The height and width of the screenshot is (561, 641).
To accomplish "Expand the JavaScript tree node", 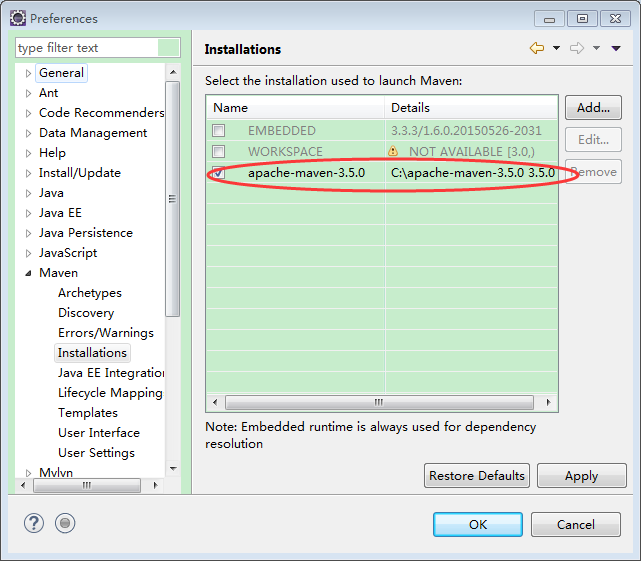I will click(x=28, y=253).
